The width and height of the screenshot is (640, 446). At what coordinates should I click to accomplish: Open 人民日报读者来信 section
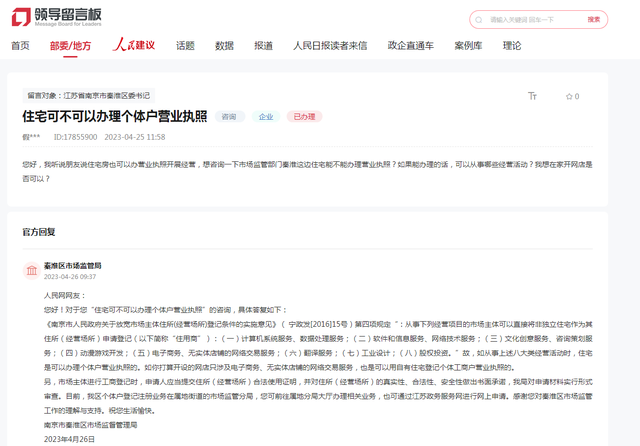[330, 46]
